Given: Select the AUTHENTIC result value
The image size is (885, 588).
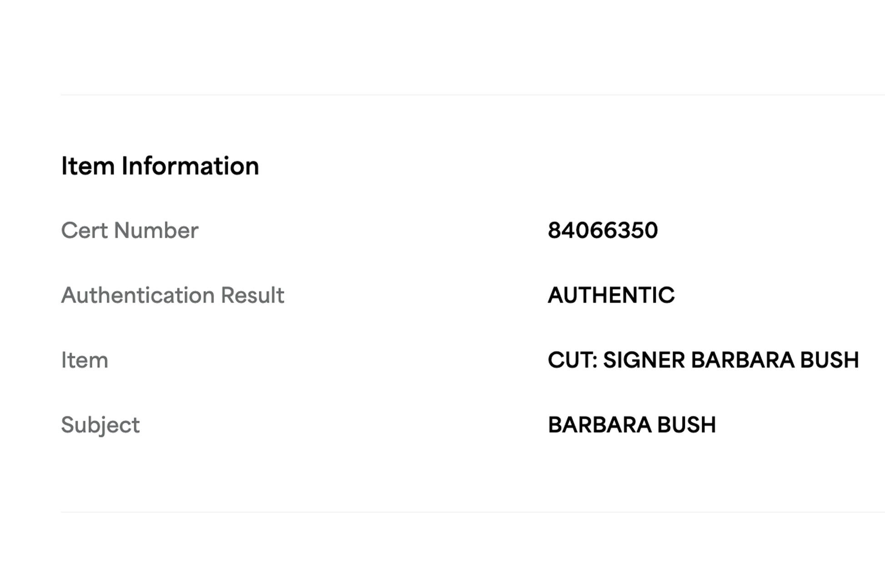Looking at the screenshot, I should (611, 295).
